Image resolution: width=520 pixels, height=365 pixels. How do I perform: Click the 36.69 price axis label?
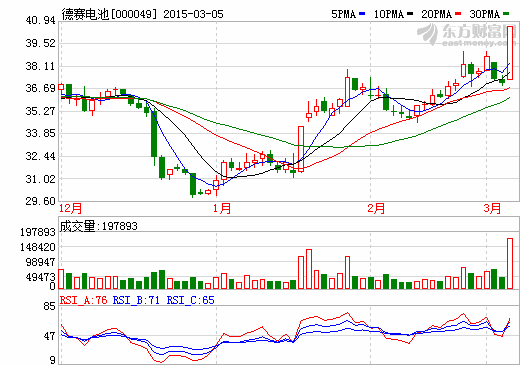40,88
